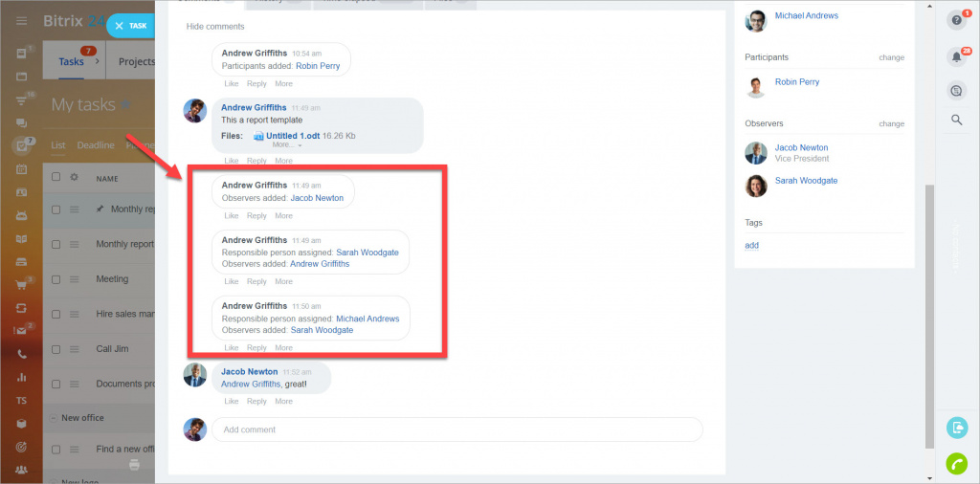The height and width of the screenshot is (484, 980).
Task: Open the telephony phone icon in sidebar
Action: [x=21, y=354]
